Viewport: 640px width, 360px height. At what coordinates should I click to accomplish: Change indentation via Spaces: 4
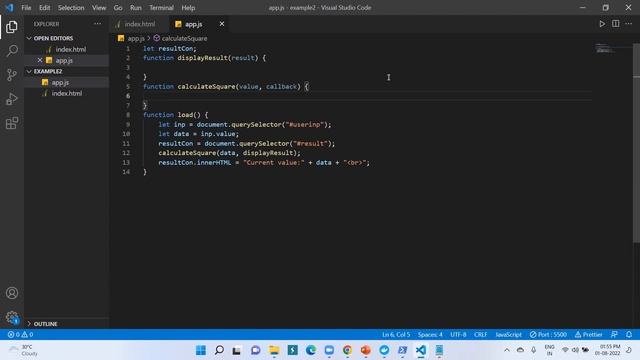click(430, 334)
